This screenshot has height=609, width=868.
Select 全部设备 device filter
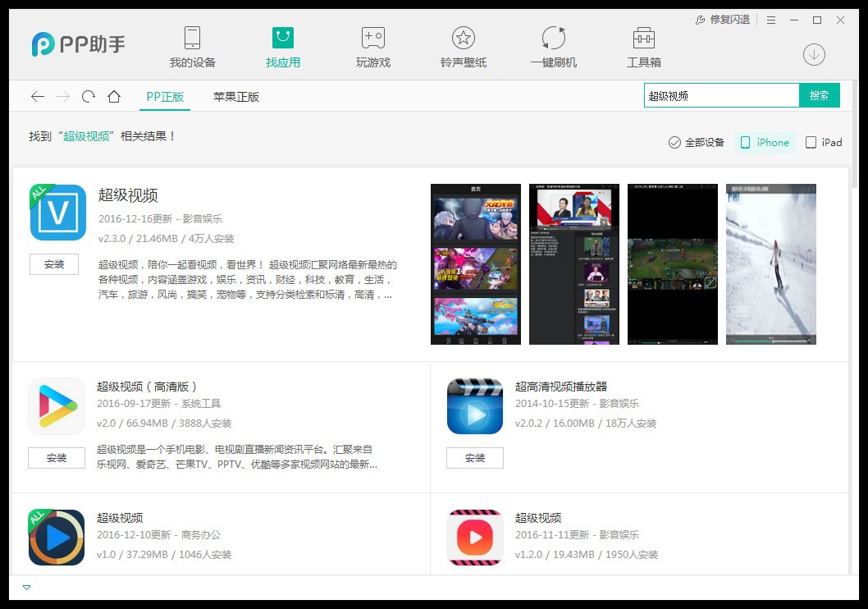697,142
